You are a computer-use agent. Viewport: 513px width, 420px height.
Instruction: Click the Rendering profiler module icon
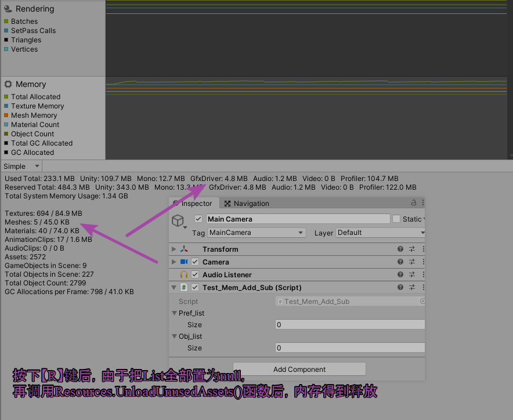click(8, 9)
